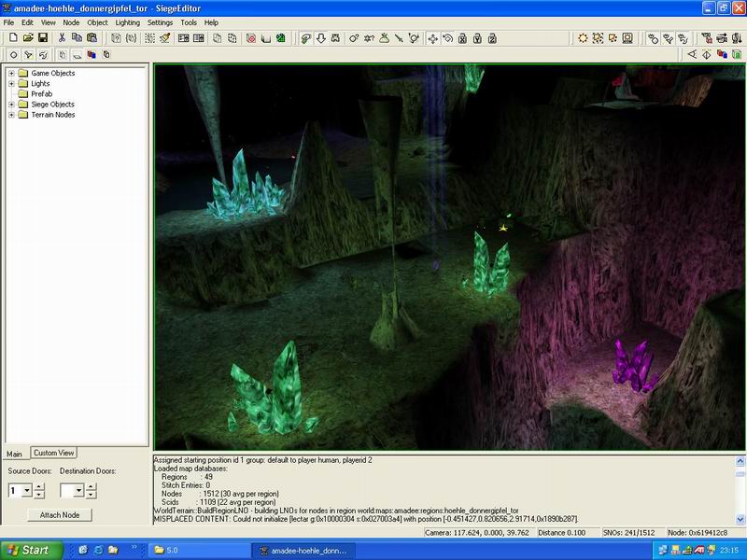The width and height of the screenshot is (747, 560).
Task: Click the New document icon
Action: point(12,38)
